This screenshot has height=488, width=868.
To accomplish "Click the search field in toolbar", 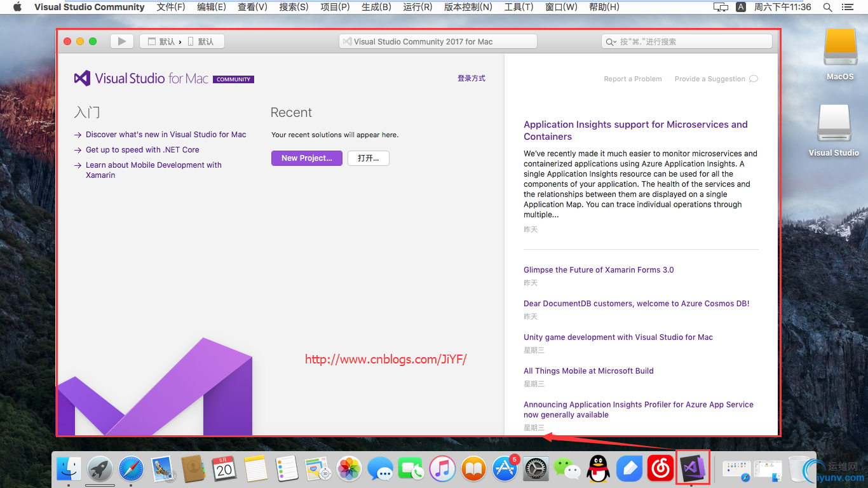I will pyautogui.click(x=687, y=42).
